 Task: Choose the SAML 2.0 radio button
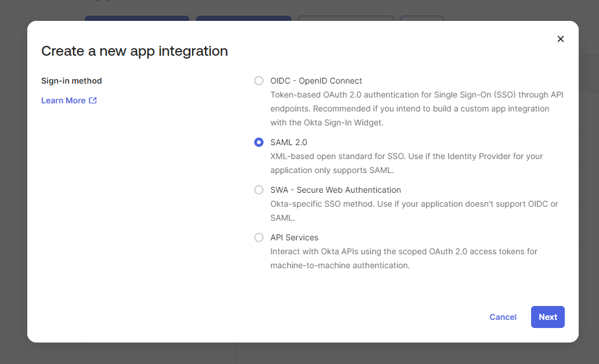tap(259, 142)
